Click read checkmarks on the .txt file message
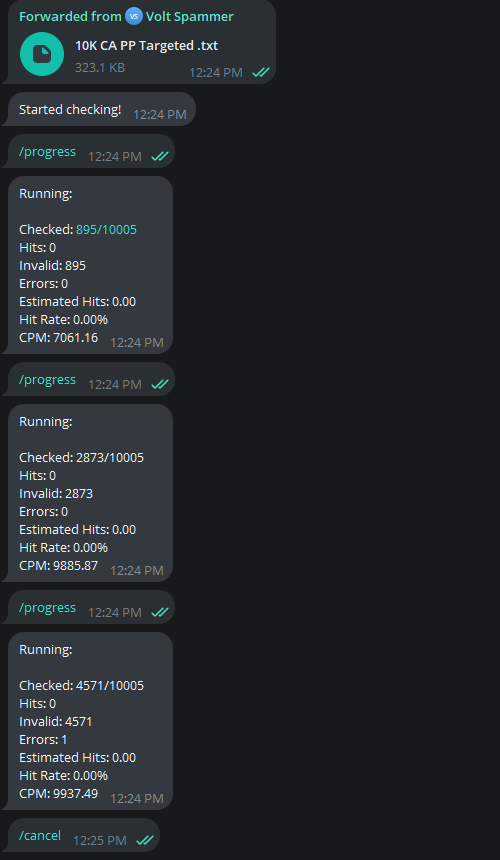500x860 pixels. coord(261,72)
